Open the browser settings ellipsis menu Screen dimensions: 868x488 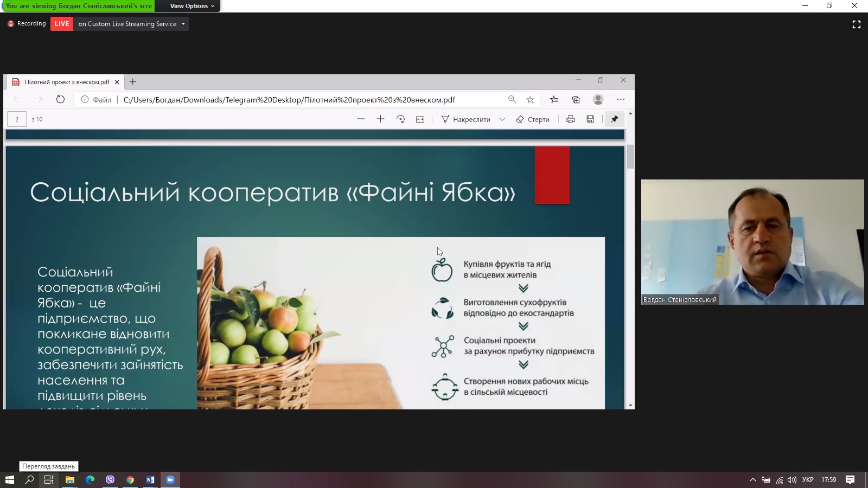coord(621,100)
